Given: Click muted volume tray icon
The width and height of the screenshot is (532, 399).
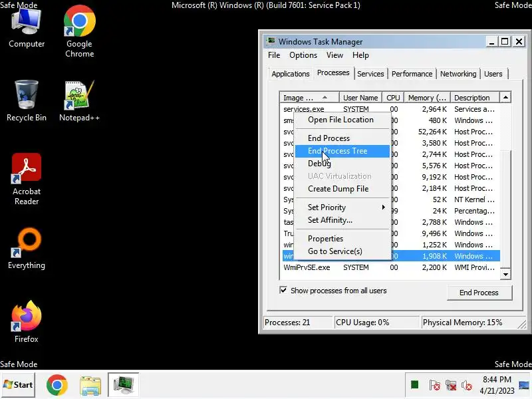Looking at the screenshot, I should click(467, 386).
